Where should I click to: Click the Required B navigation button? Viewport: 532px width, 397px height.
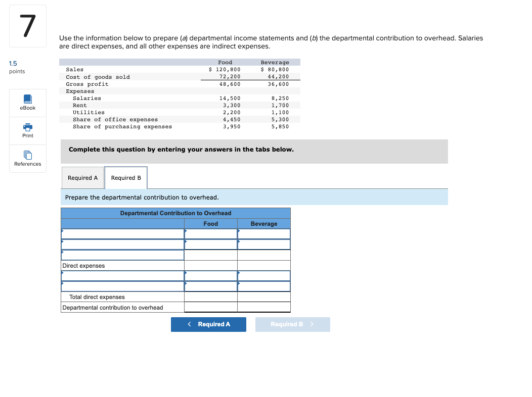[292, 324]
